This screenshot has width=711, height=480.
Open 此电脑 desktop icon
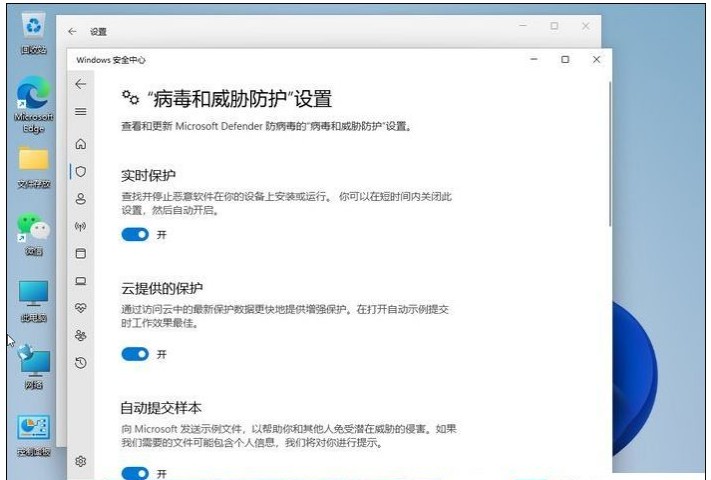click(34, 301)
